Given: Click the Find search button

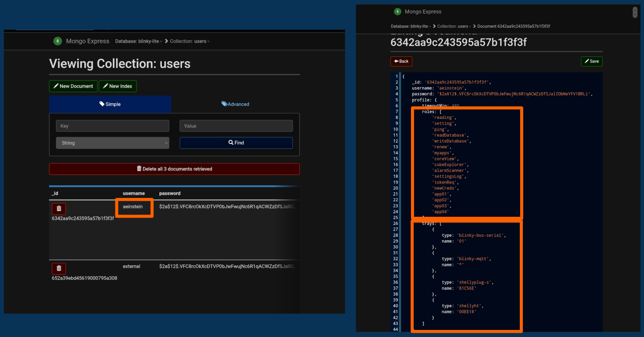Looking at the screenshot, I should click(x=236, y=143).
